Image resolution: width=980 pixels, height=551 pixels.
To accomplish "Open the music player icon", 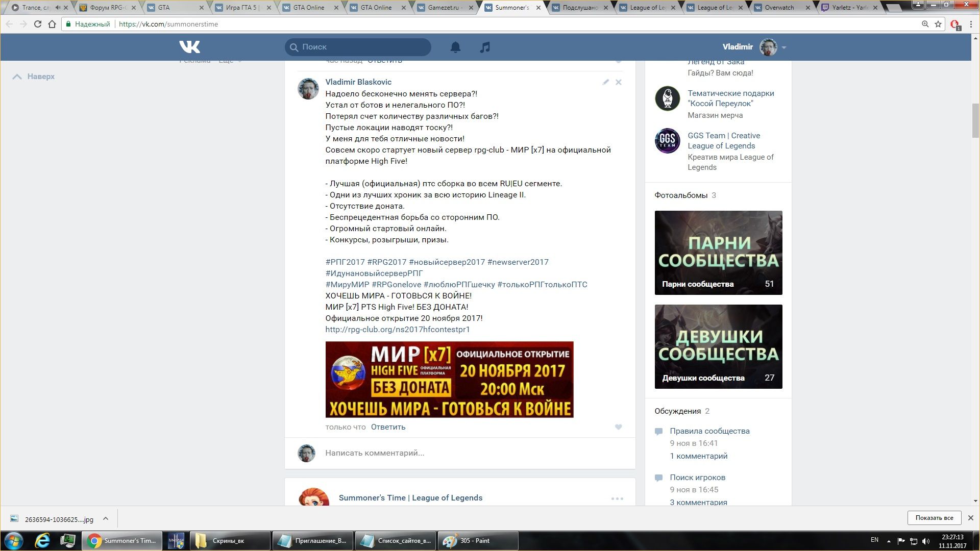I will pos(485,47).
